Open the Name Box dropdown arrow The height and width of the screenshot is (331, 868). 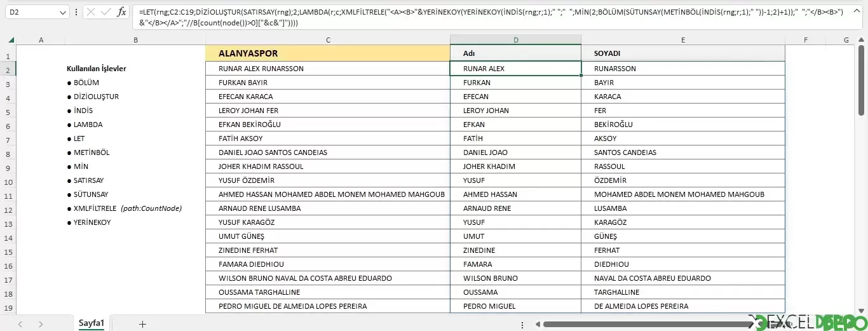click(x=62, y=12)
